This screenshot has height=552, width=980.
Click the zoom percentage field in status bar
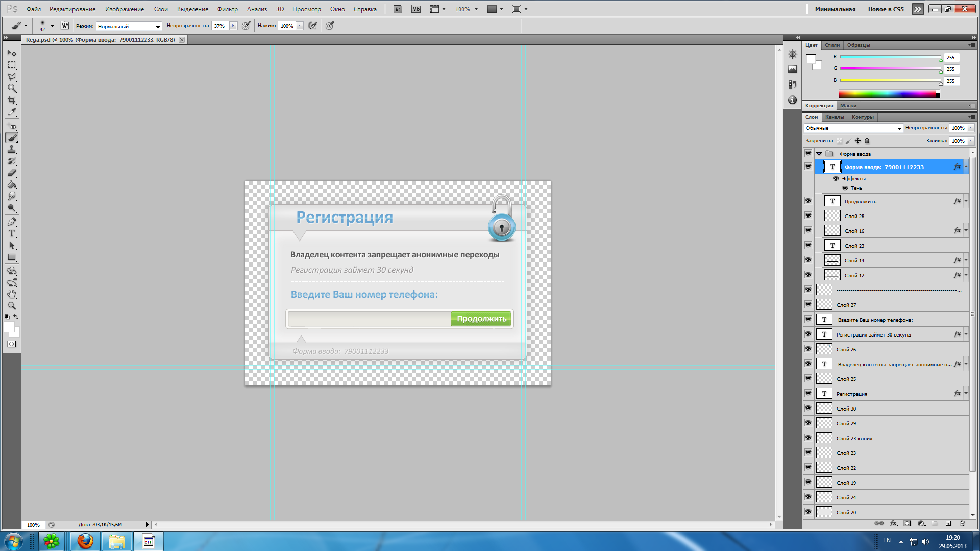tap(34, 525)
